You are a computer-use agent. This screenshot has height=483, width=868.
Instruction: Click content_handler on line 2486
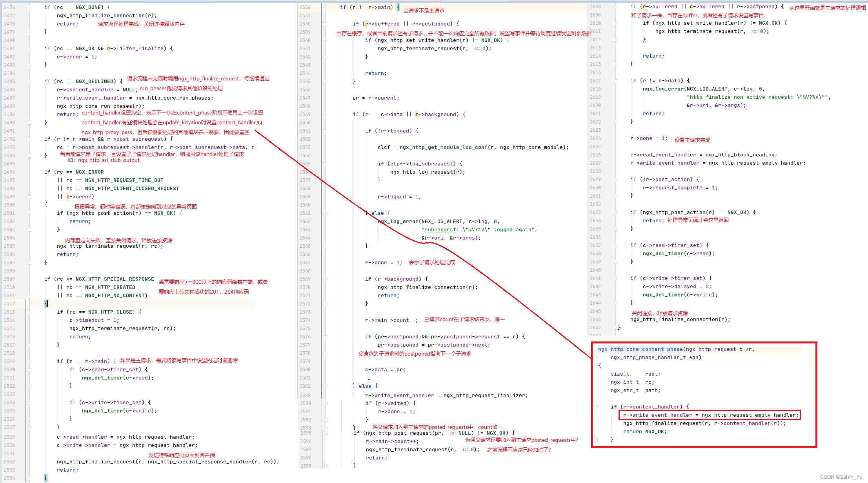(89, 90)
